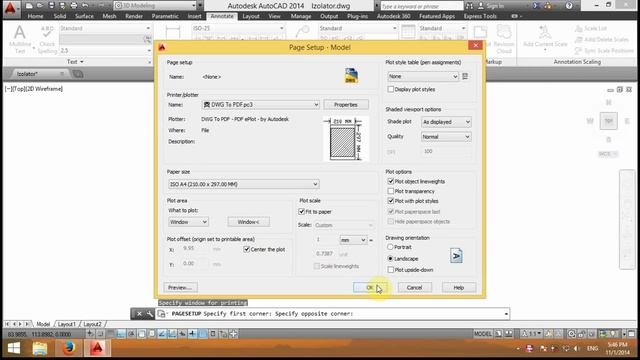640x360 pixels.
Task: Toggle Plot object lineweights checkbox
Action: pos(391,181)
